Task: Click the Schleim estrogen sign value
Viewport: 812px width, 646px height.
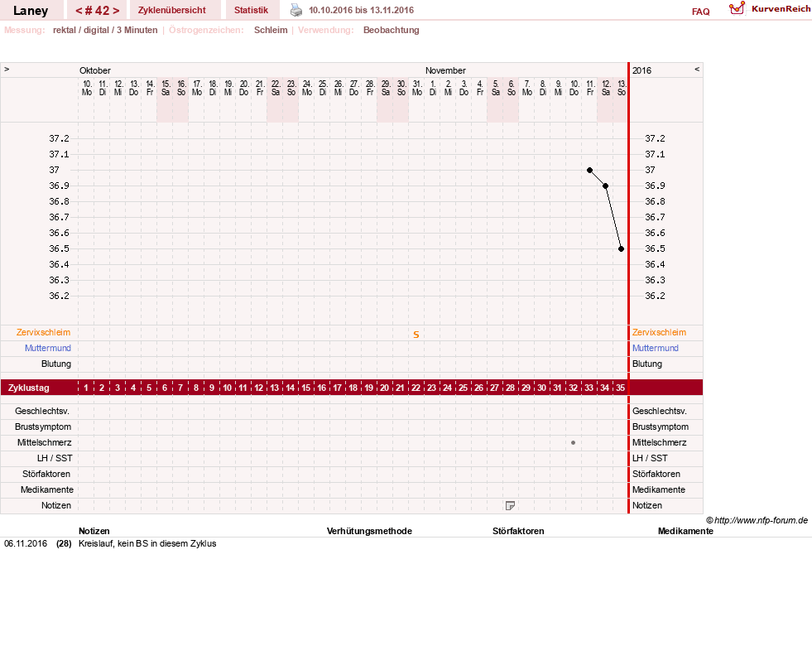Action: click(271, 30)
